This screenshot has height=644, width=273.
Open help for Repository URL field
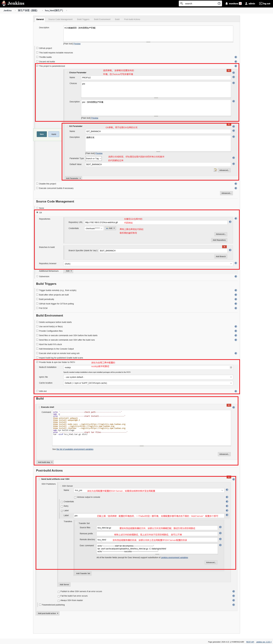(x=230, y=222)
